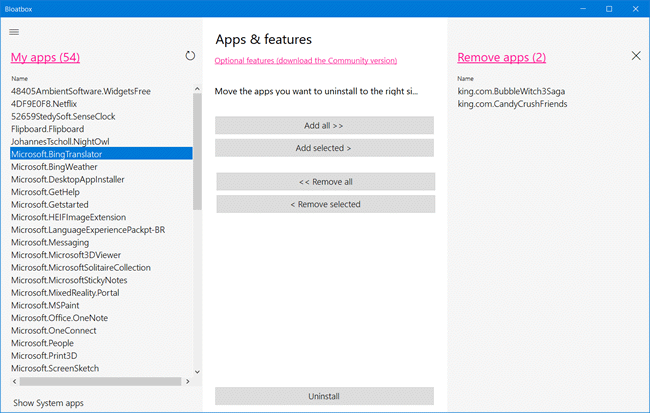Viewport: 650px width, 413px height.
Task: Click the < Remove selected button
Action: click(x=326, y=204)
